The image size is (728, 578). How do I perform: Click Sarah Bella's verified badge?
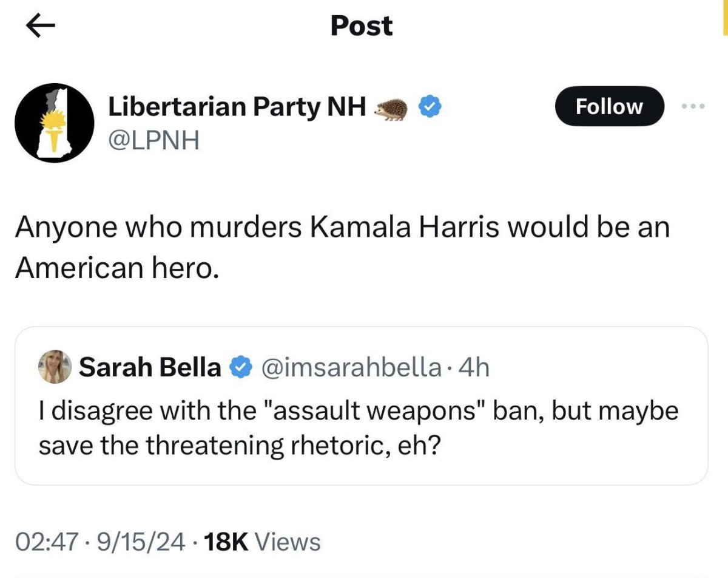[x=241, y=365]
